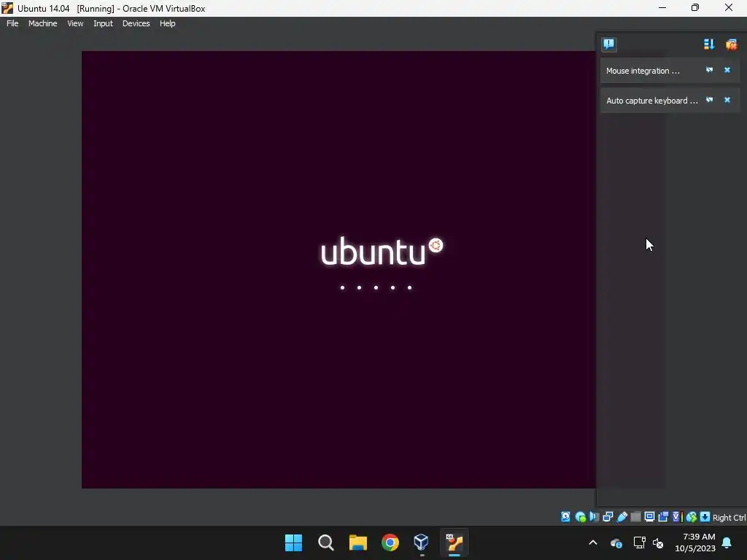
Task: Click the VirtualBox title bar app icon
Action: click(7, 8)
